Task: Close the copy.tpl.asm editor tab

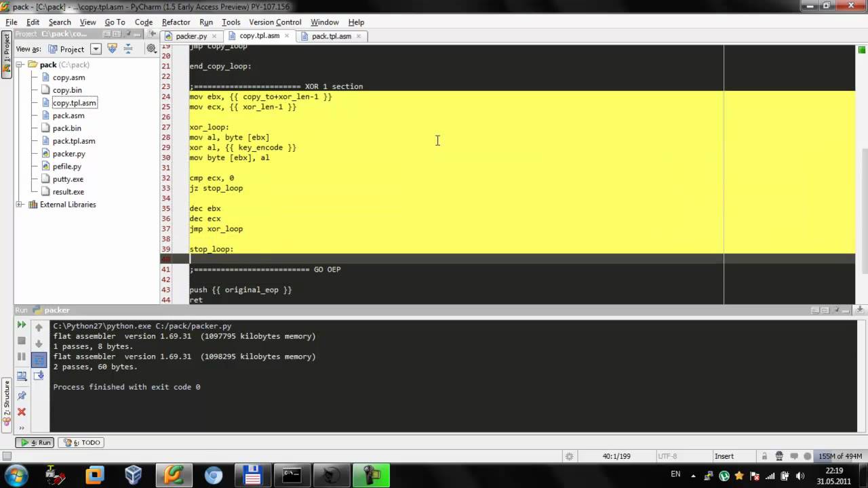Action: 287,36
